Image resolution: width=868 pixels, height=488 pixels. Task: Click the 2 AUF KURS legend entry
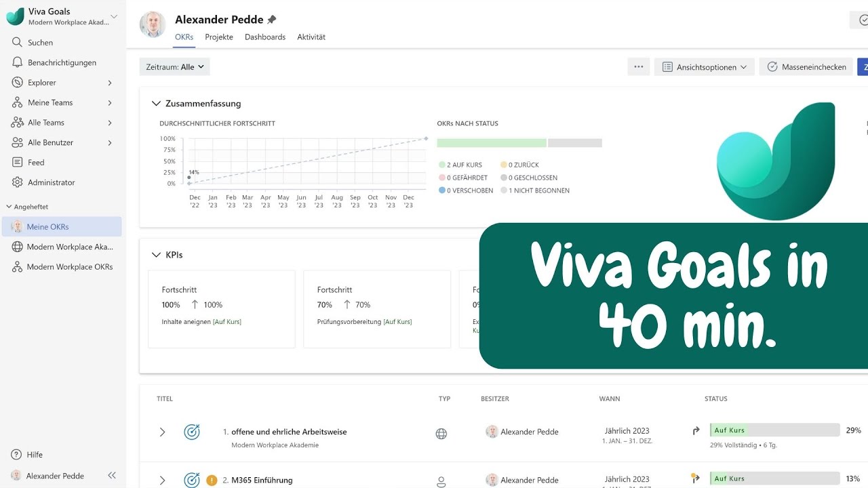pos(460,165)
